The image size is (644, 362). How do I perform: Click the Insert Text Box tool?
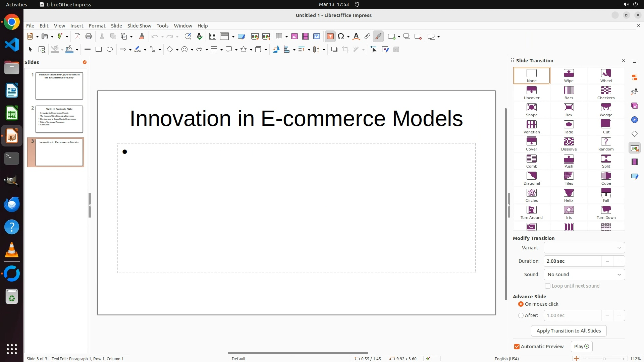(330, 37)
